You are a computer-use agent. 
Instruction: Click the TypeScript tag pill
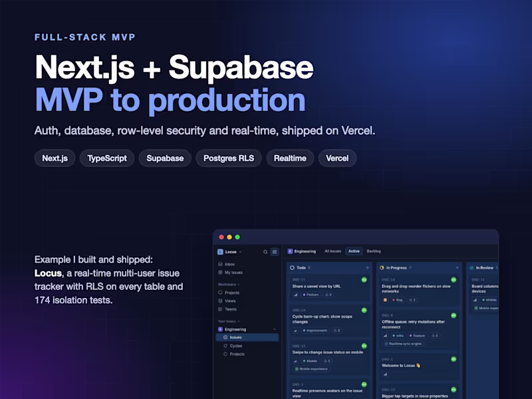pos(107,158)
